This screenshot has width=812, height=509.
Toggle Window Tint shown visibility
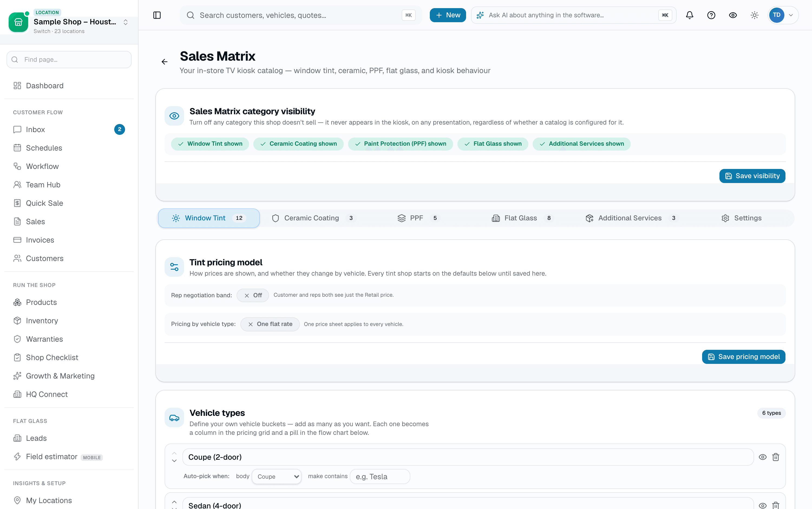coord(210,144)
